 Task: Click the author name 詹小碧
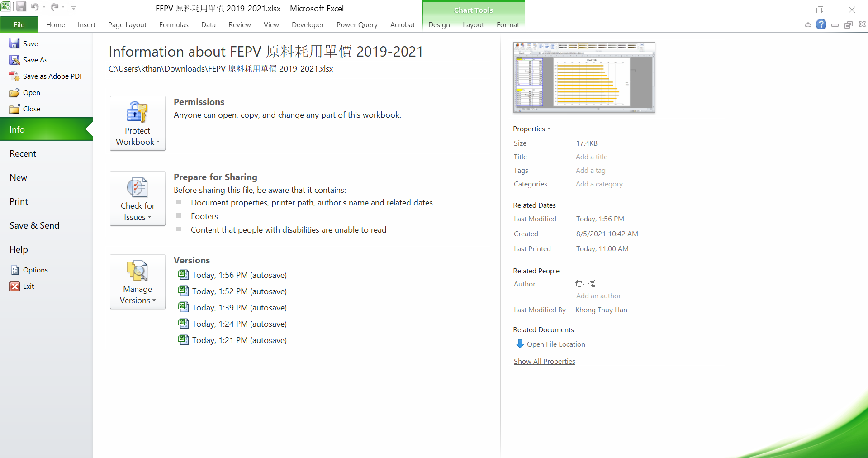[586, 284]
